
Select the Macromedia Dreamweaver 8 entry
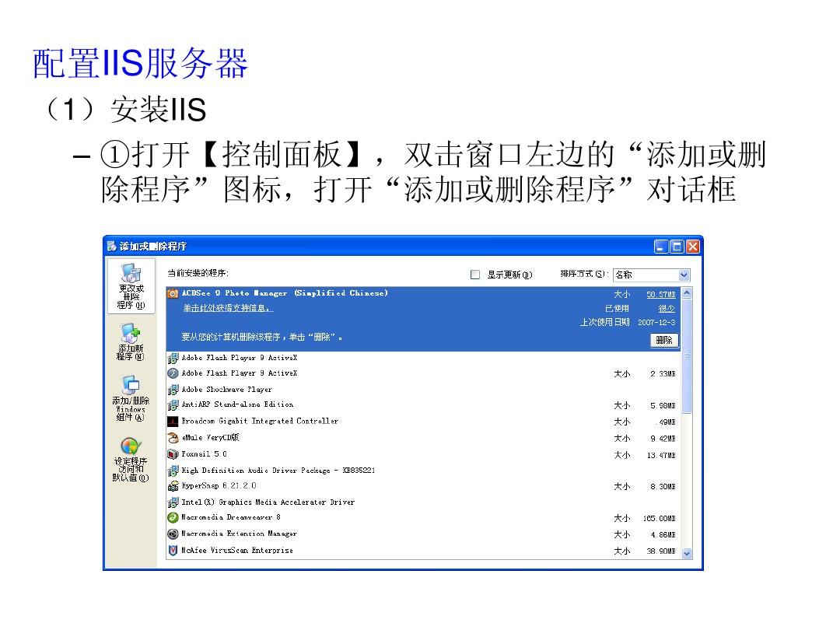(423, 517)
